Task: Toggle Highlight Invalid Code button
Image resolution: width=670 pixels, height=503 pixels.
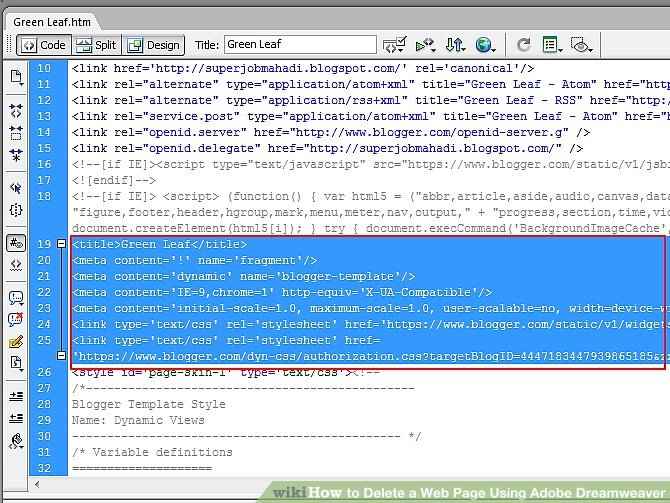Action: coord(16,265)
